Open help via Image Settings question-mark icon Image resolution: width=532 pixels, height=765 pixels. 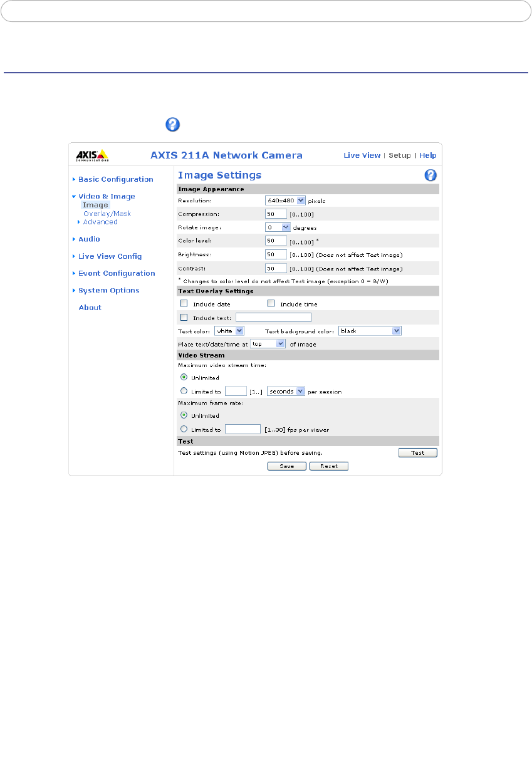tap(430, 175)
